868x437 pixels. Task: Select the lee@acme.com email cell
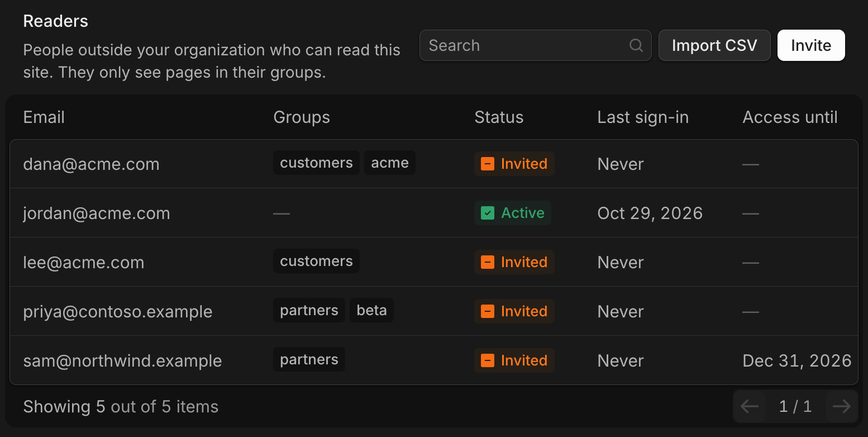coord(84,263)
